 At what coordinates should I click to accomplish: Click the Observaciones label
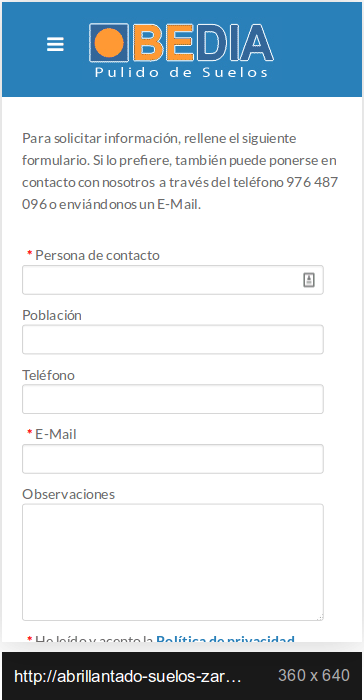pos(68,494)
